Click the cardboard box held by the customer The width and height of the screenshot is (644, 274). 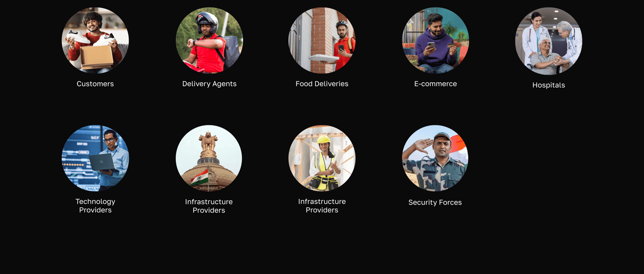tap(97, 58)
